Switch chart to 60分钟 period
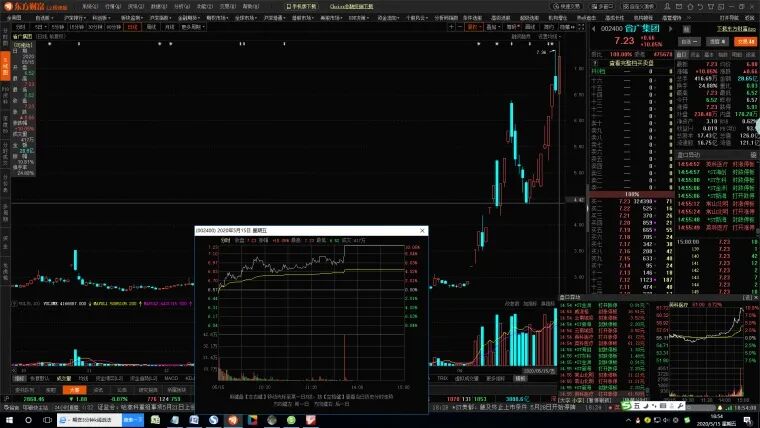This screenshot has width=760, height=428. (114, 27)
